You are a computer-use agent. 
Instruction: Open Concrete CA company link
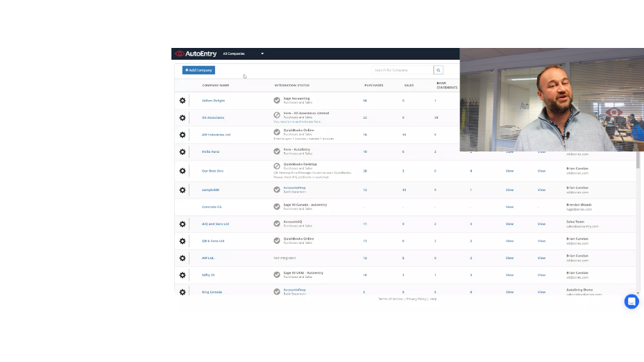pyautogui.click(x=212, y=207)
